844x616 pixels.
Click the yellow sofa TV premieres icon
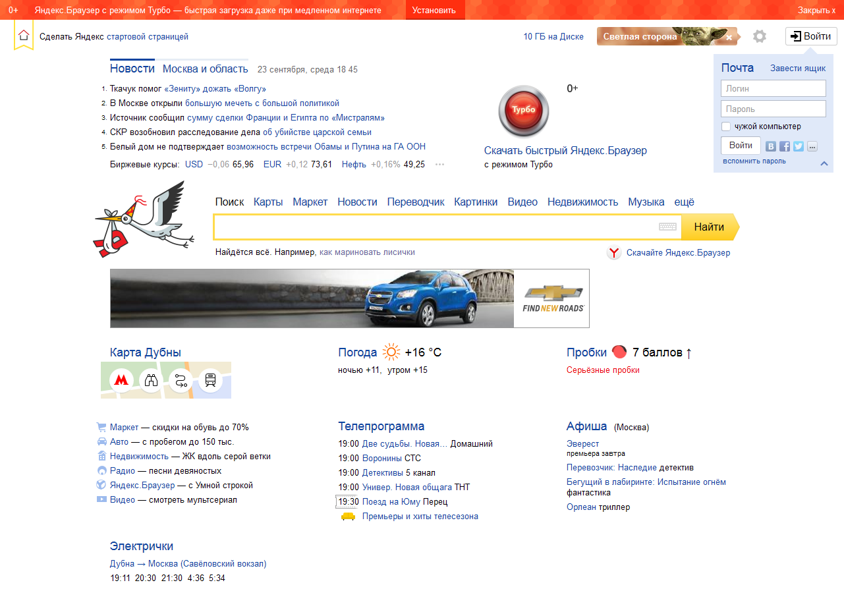[x=348, y=517]
